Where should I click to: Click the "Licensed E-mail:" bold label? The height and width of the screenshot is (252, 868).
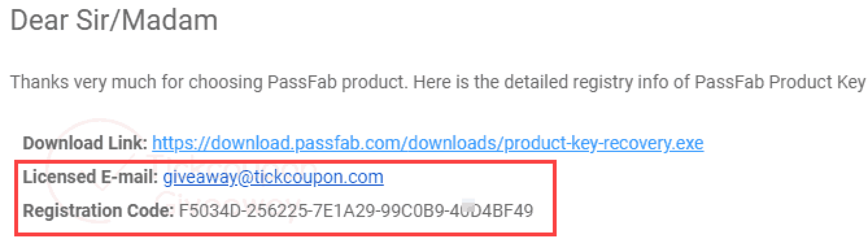point(90,177)
